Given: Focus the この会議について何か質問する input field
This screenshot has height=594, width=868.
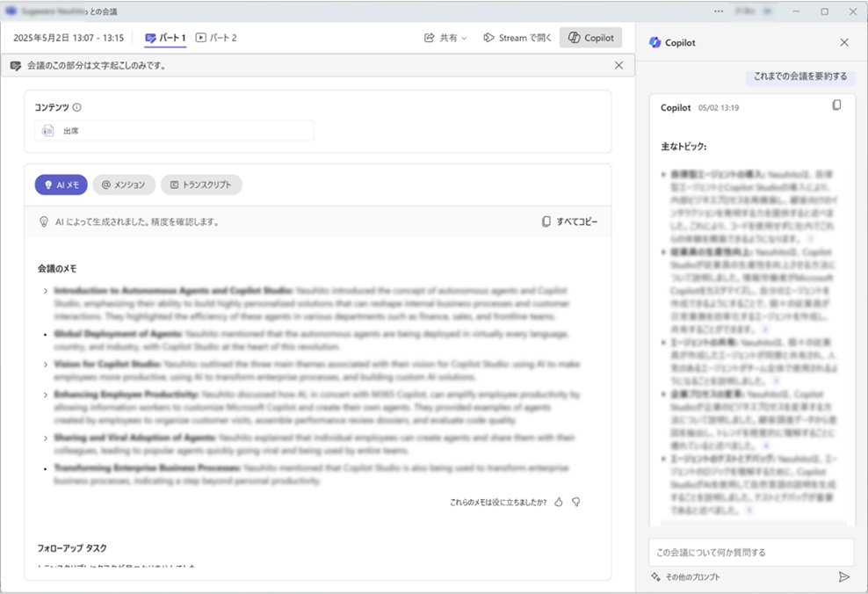Looking at the screenshot, I should 751,553.
